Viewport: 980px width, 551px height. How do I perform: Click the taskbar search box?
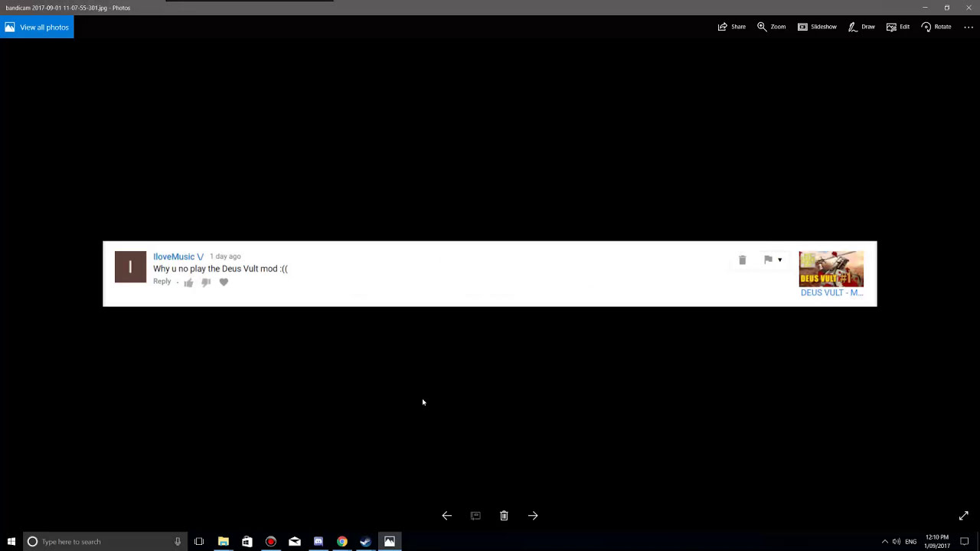103,542
